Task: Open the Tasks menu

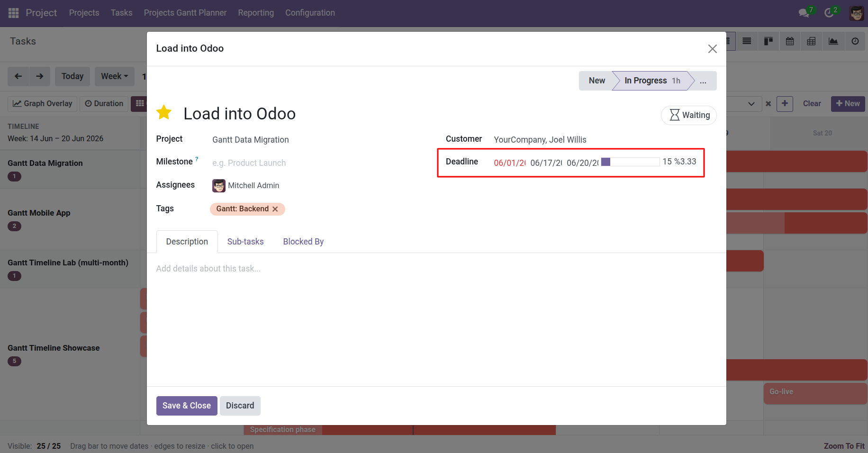Action: (122, 13)
